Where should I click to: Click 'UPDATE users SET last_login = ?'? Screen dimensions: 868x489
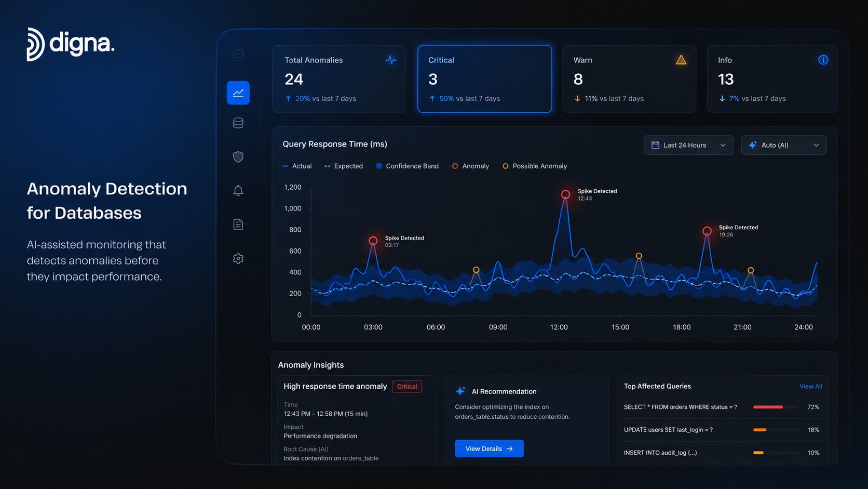(x=668, y=430)
